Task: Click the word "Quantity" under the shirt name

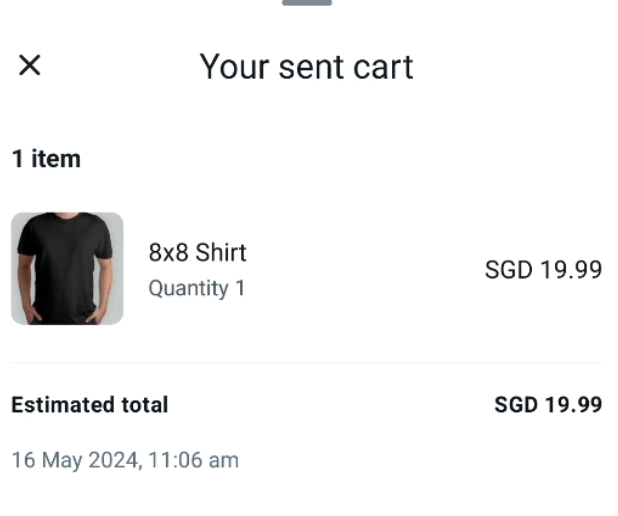Action: (188, 289)
